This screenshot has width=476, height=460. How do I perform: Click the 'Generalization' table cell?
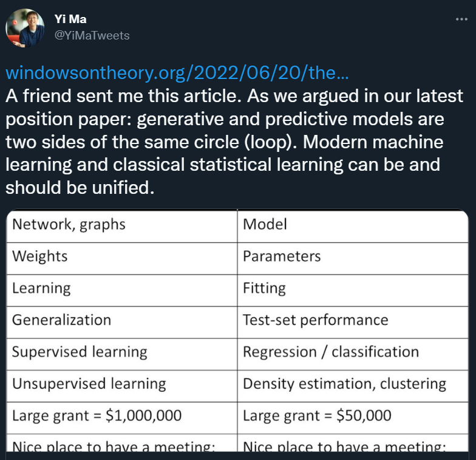[x=121, y=322]
